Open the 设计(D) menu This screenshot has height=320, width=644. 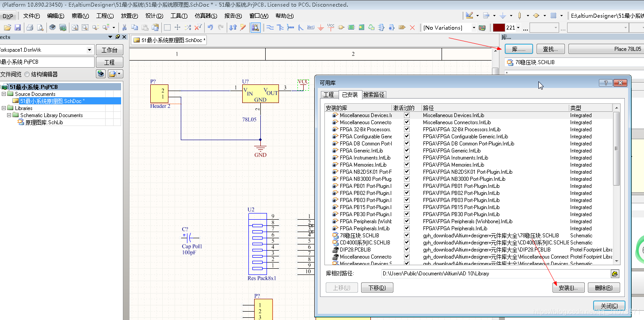(x=154, y=16)
